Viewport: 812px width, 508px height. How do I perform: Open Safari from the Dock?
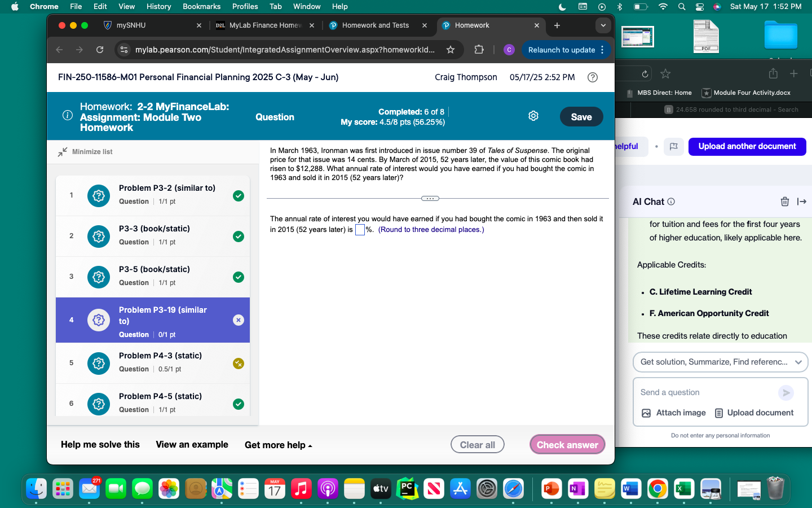[x=513, y=489]
